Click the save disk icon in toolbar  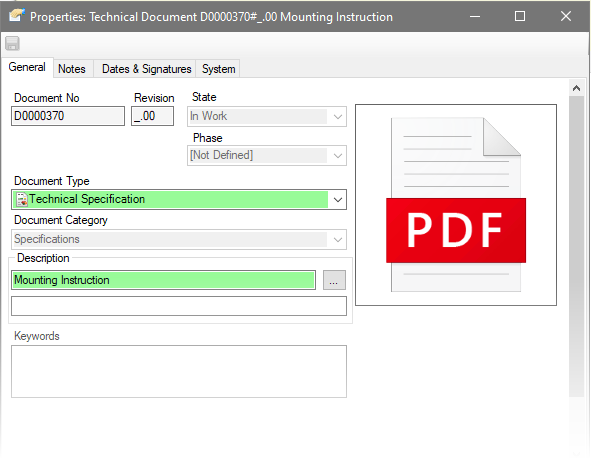click(12, 43)
